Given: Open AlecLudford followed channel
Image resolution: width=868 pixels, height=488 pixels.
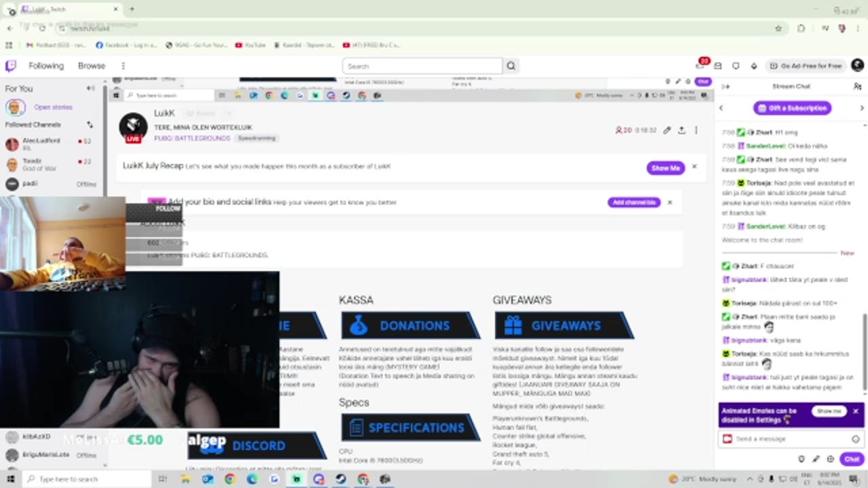Looking at the screenshot, I should click(52, 144).
